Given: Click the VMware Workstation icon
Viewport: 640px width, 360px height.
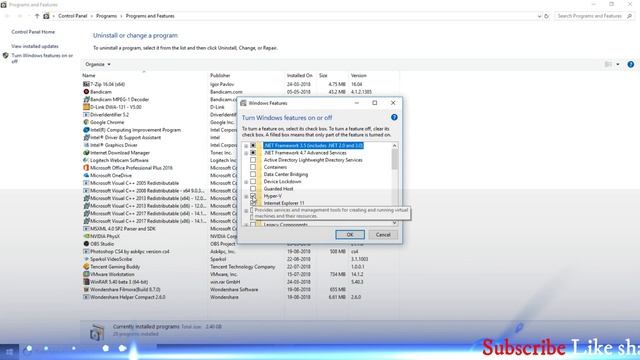Looking at the screenshot, I should (x=86, y=274).
